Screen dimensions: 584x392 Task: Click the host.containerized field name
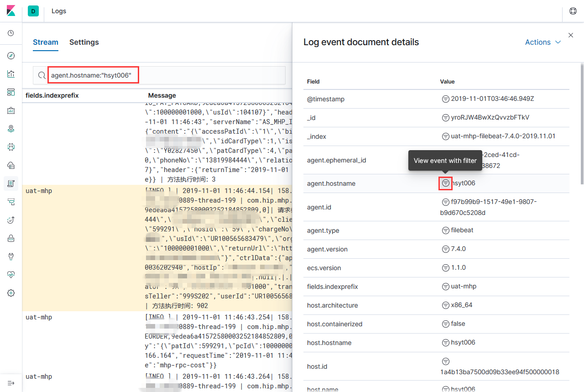pos(335,324)
